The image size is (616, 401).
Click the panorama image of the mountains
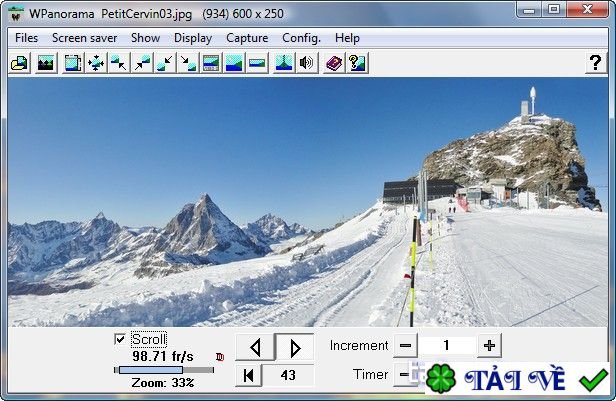[308, 202]
